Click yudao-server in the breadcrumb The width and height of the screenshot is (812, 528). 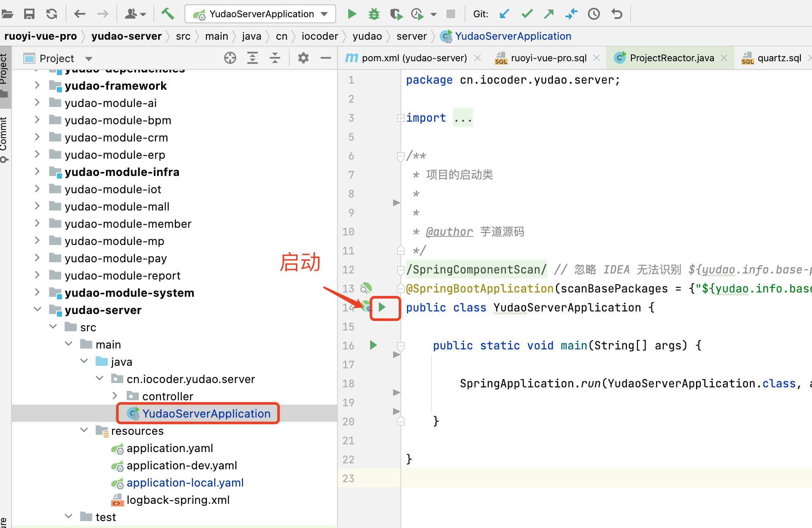(x=126, y=36)
